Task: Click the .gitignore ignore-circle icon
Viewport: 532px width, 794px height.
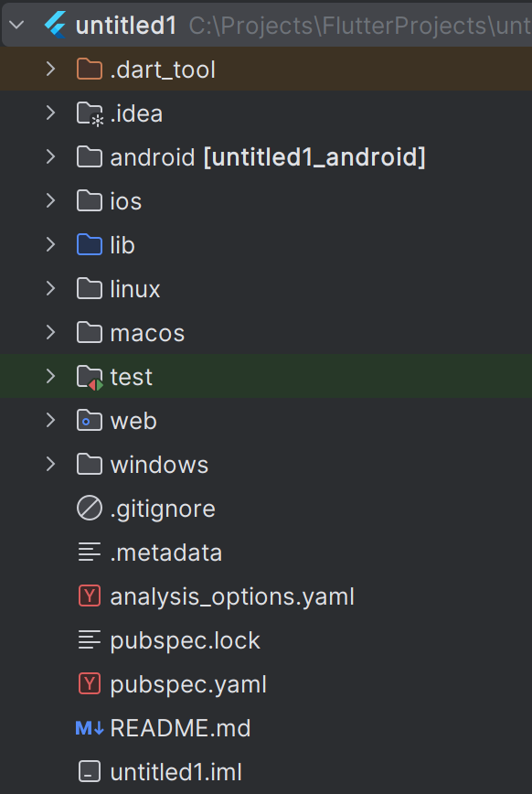Action: coord(89,509)
